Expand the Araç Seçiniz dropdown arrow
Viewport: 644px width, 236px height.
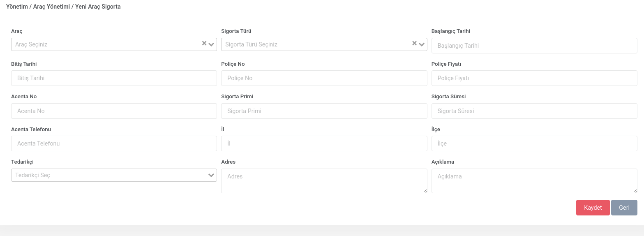point(212,44)
